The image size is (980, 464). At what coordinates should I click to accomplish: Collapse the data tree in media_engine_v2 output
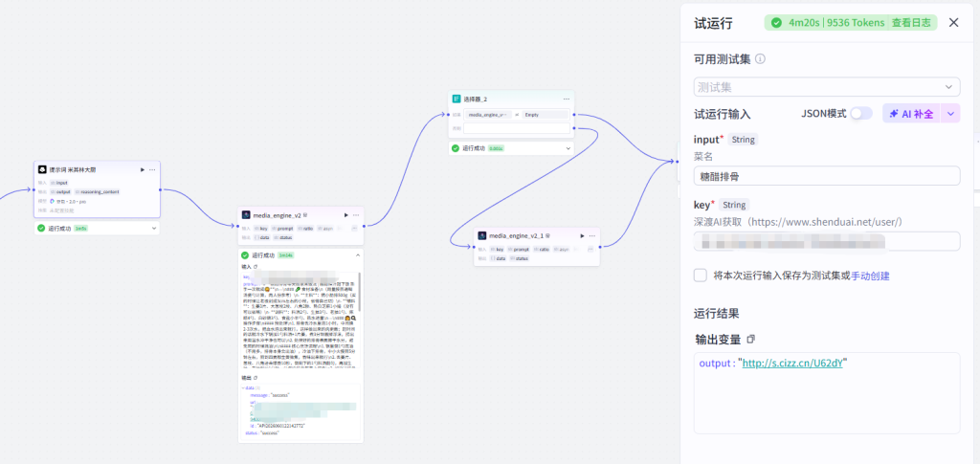[245, 387]
